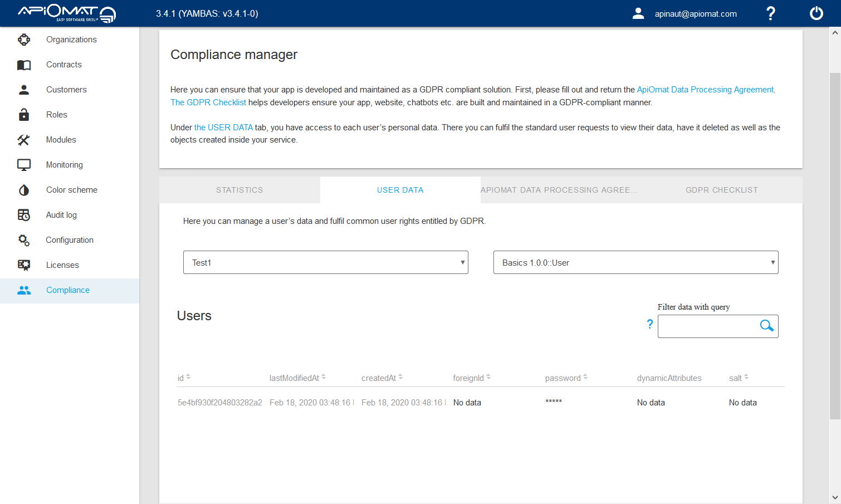Viewport: 841px width, 504px height.
Task: Click user id 5e4bf930f204803282a2 cell
Action: click(220, 403)
